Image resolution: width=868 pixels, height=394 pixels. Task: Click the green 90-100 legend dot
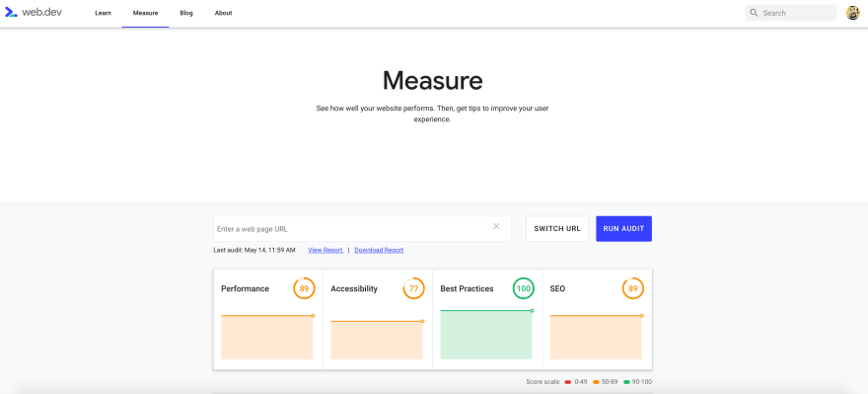[x=626, y=382]
